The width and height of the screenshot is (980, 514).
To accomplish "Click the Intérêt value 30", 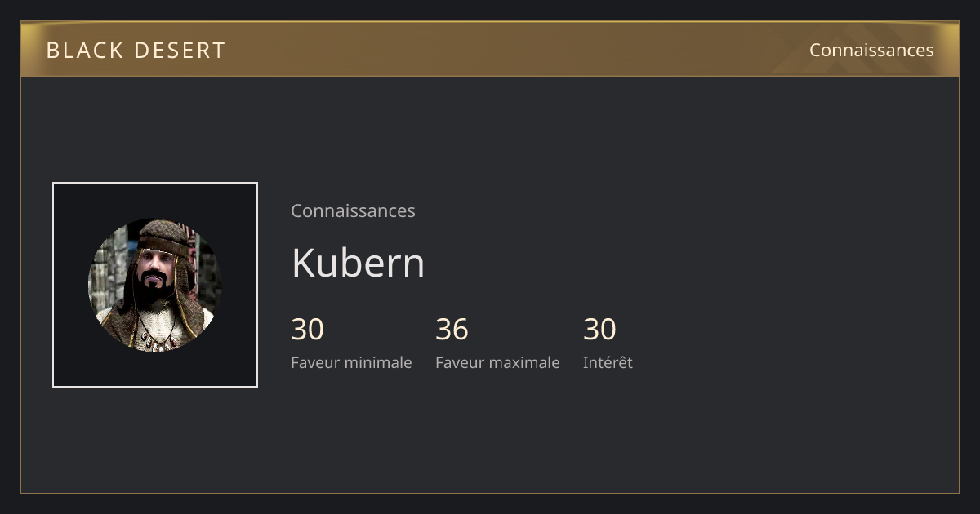I will [599, 330].
